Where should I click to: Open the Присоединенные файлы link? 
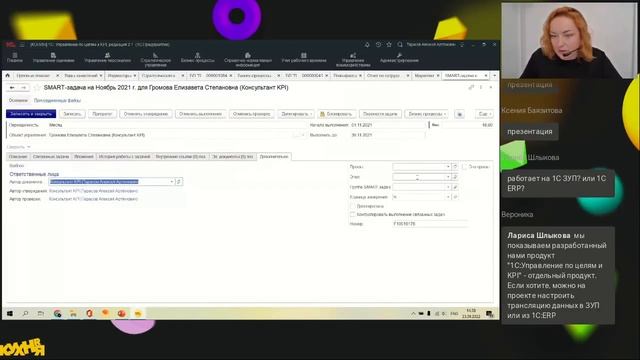pos(57,100)
